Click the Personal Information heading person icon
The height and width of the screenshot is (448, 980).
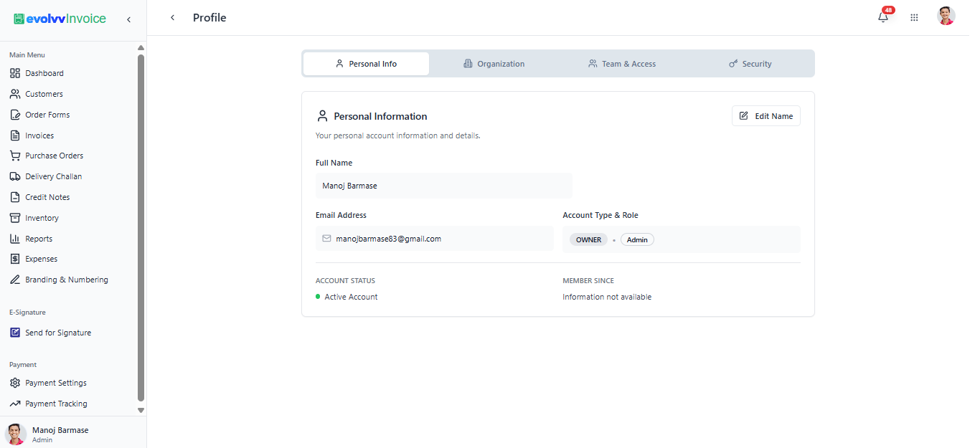[x=322, y=116]
